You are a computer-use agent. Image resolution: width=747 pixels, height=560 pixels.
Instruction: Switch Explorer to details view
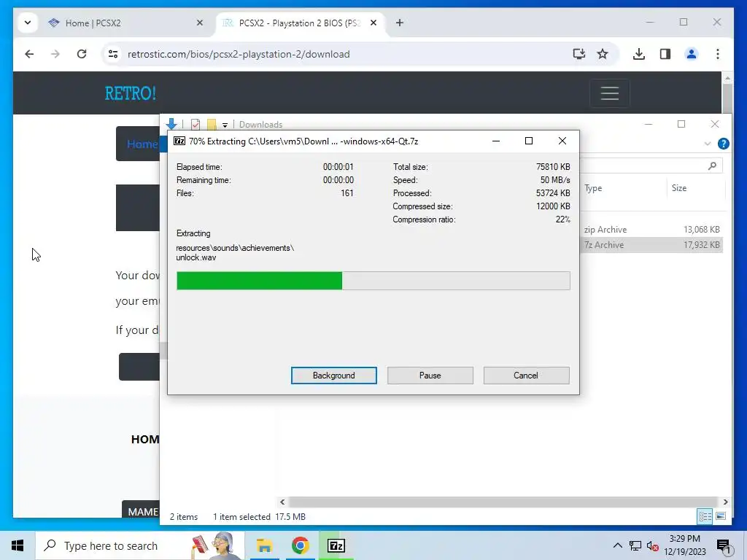click(705, 517)
